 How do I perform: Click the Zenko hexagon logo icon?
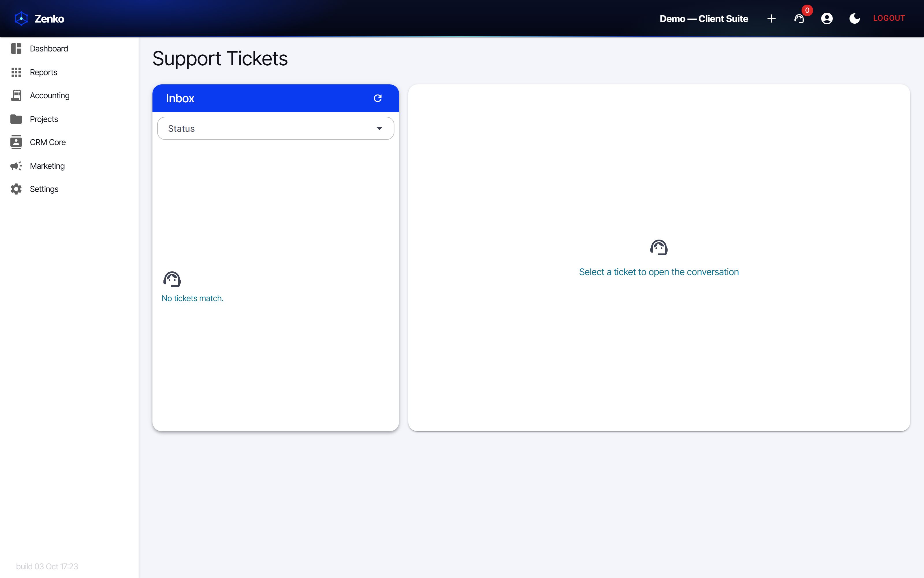(x=21, y=18)
